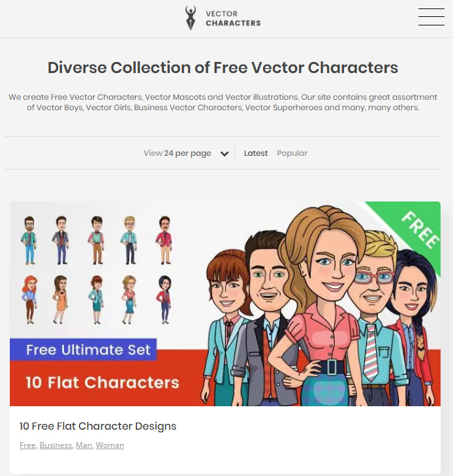Open the 10 Free Flat Character Designs title
Viewport: 453px width, 476px height.
click(x=98, y=426)
